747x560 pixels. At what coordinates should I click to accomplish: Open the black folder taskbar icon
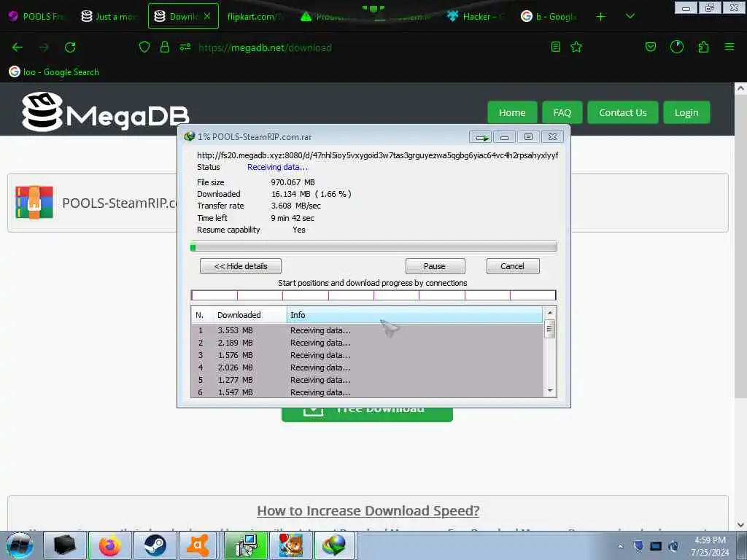coord(65,545)
